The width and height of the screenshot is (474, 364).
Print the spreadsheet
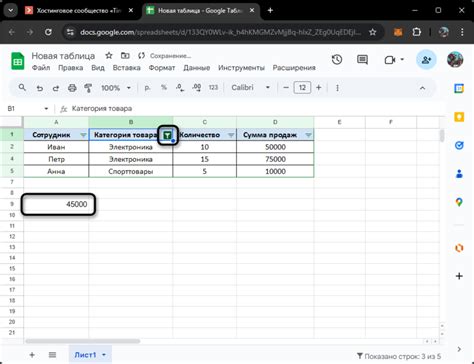click(72, 88)
